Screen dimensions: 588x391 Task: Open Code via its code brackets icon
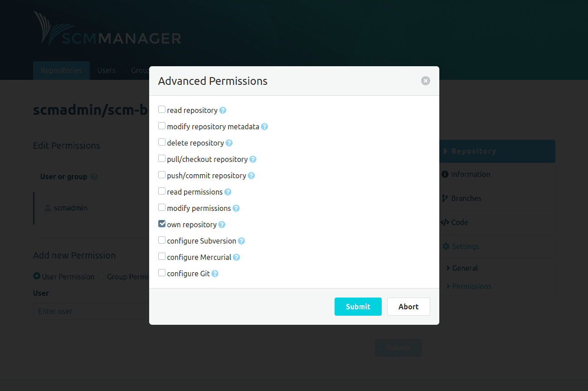tap(445, 222)
